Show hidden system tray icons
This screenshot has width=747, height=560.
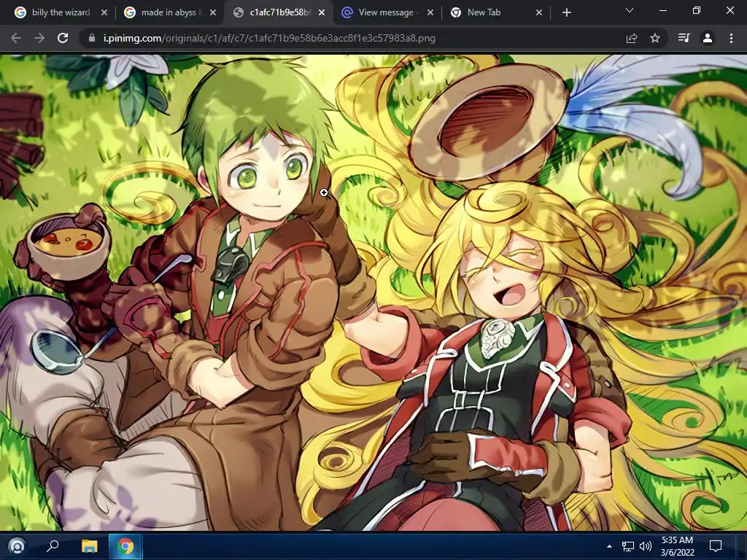pos(609,546)
